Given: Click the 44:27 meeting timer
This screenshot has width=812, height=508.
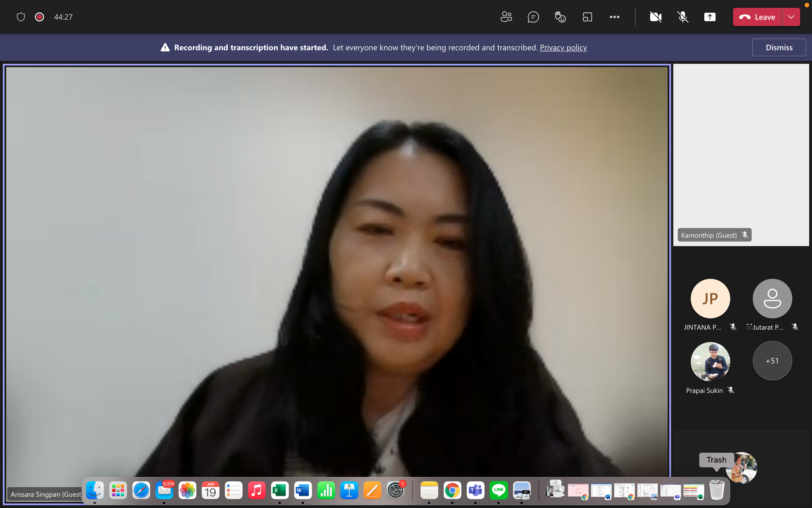Looking at the screenshot, I should [x=63, y=17].
